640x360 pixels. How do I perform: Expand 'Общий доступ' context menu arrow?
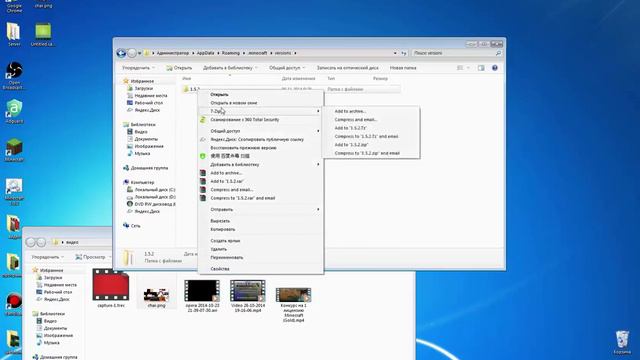pyautogui.click(x=318, y=131)
